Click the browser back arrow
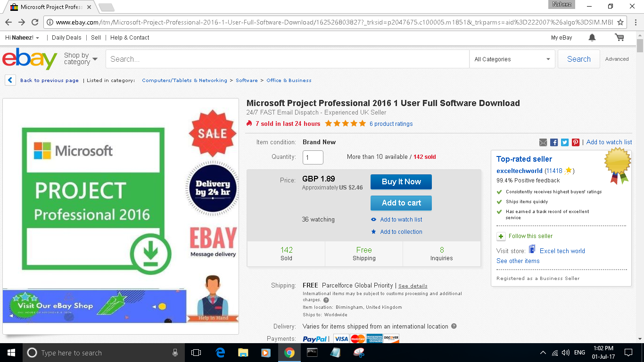644x362 pixels. [8, 22]
